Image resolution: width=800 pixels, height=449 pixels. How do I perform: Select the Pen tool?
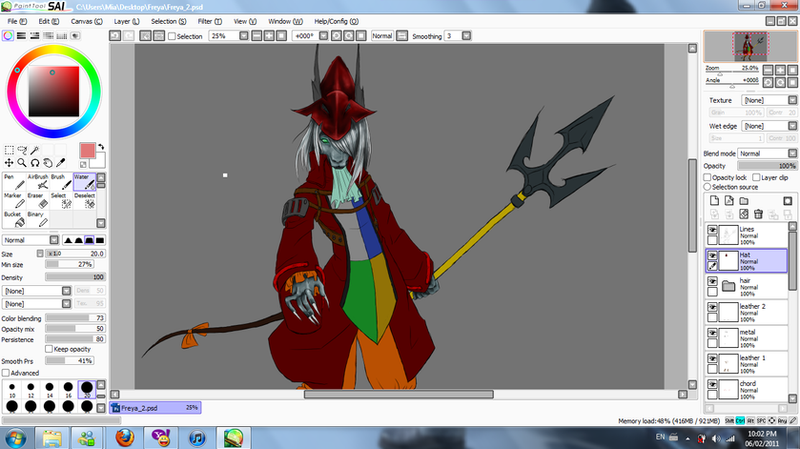[14, 182]
